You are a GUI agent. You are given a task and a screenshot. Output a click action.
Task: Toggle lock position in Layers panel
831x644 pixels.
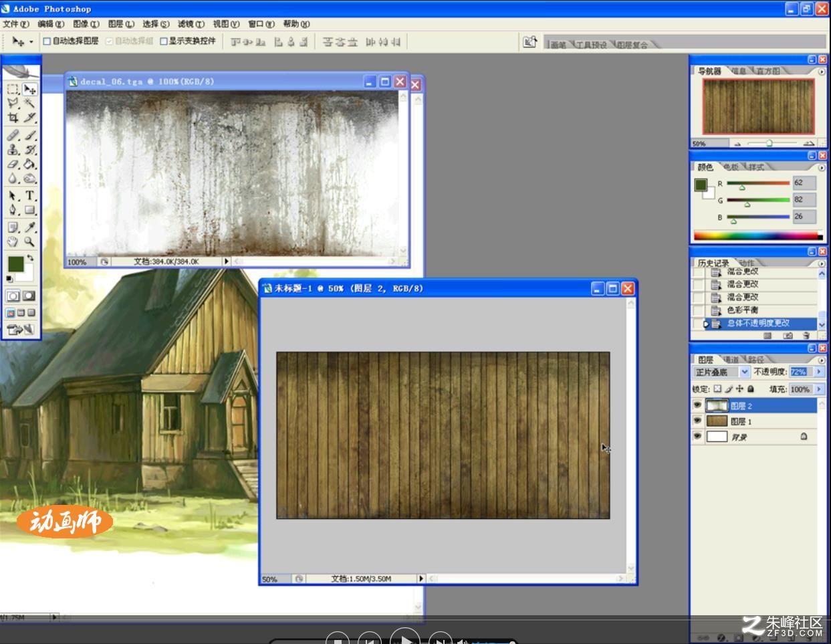tap(739, 389)
